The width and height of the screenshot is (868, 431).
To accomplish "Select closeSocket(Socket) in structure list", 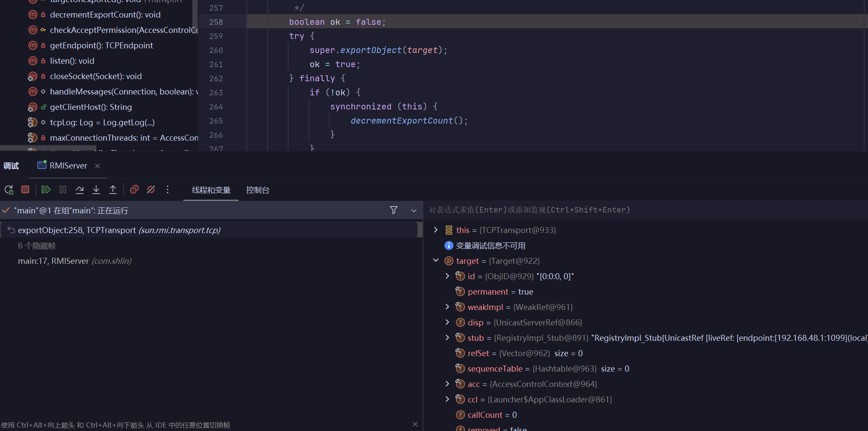I will [96, 76].
